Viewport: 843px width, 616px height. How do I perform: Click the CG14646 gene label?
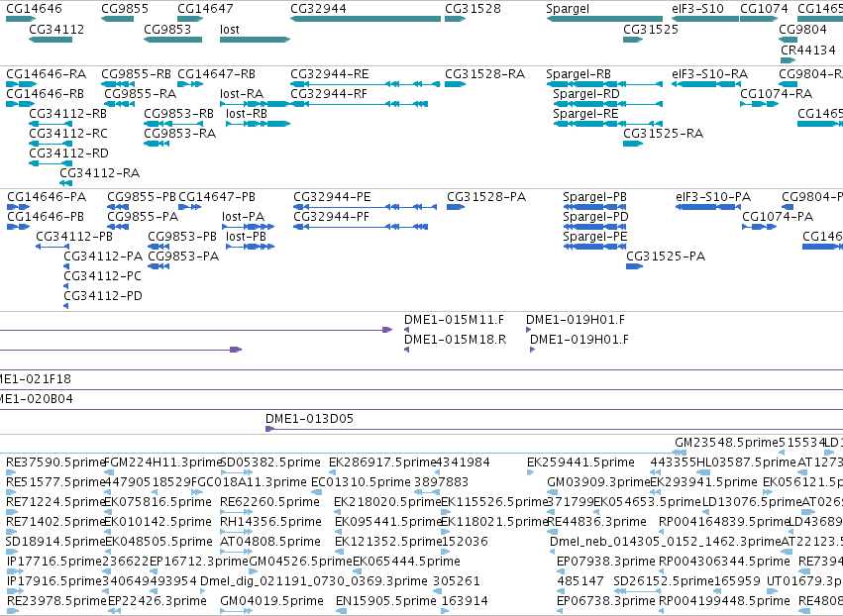pos(34,9)
